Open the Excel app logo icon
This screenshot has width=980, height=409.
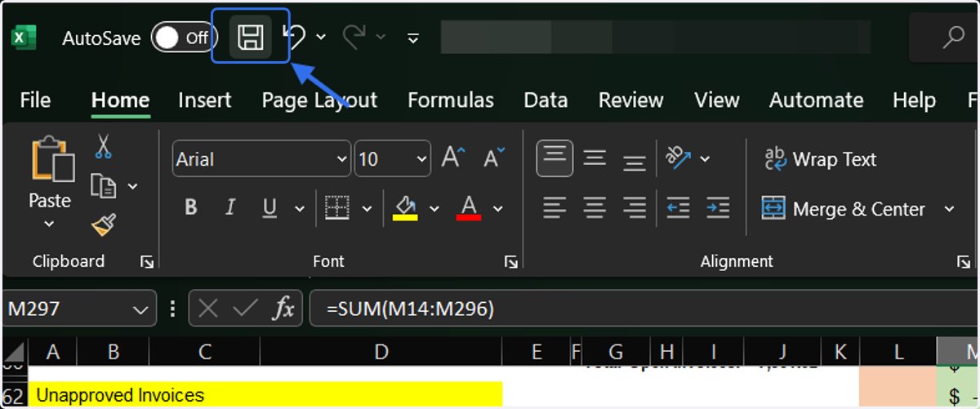click(24, 38)
